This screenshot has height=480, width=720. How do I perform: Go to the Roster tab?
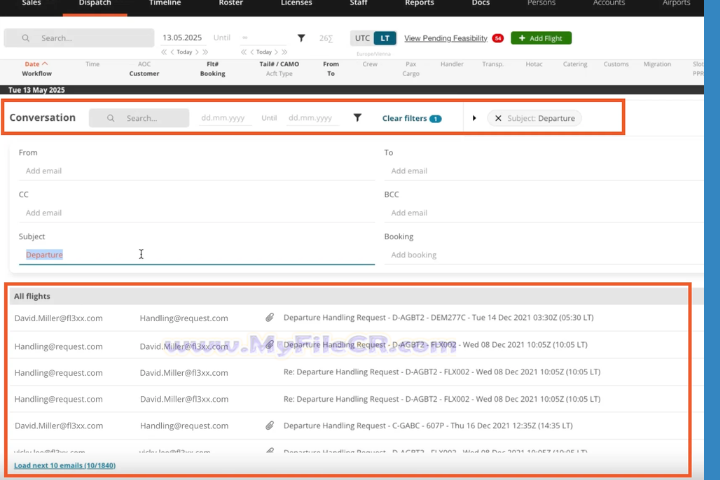(231, 4)
